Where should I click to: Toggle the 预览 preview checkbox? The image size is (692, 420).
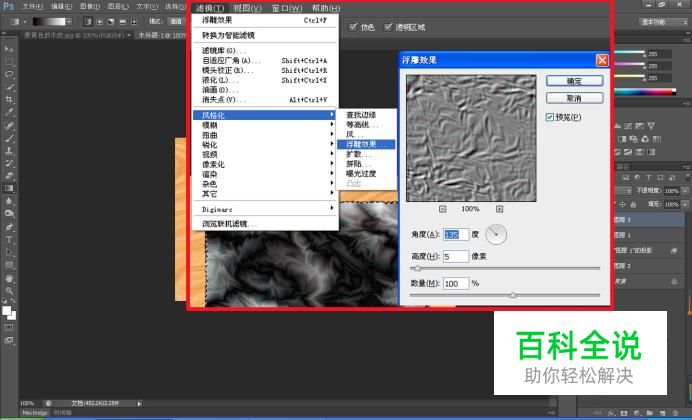pyautogui.click(x=549, y=117)
